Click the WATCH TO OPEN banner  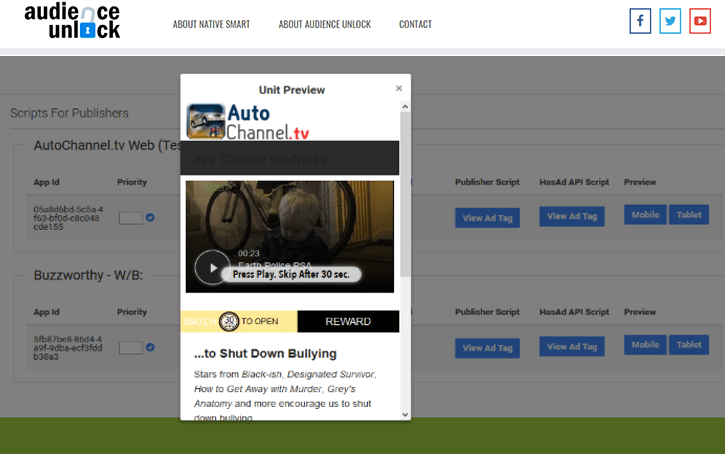(x=239, y=321)
